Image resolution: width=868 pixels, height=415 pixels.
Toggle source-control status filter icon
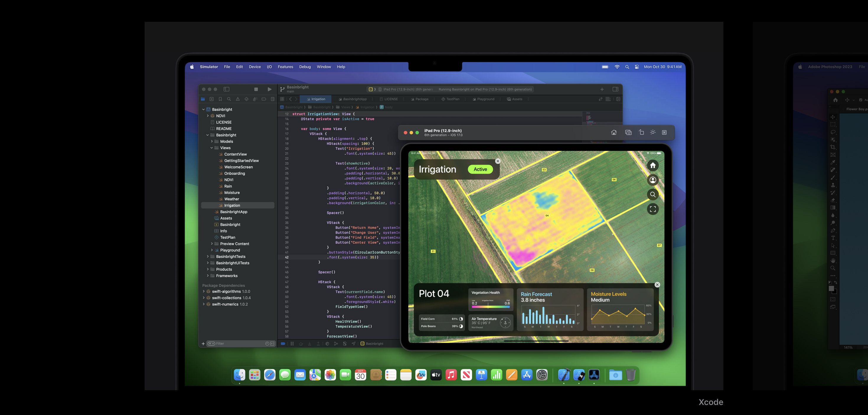click(x=272, y=344)
